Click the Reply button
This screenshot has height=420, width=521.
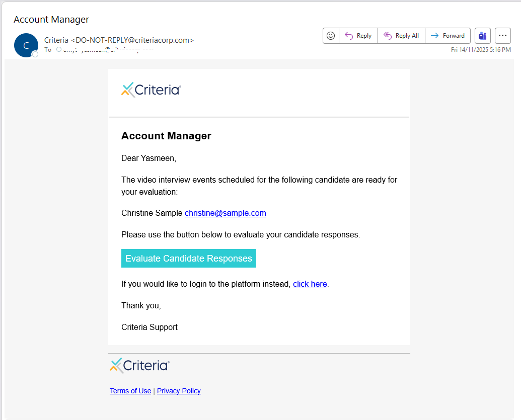click(x=358, y=36)
